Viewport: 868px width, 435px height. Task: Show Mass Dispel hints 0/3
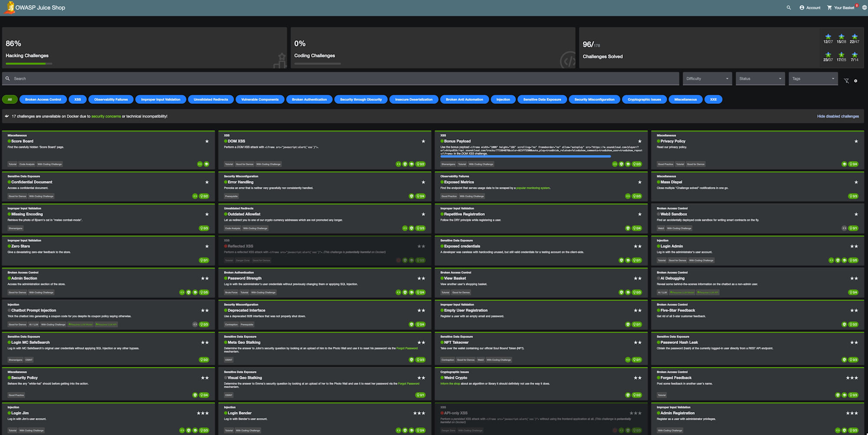tap(853, 196)
